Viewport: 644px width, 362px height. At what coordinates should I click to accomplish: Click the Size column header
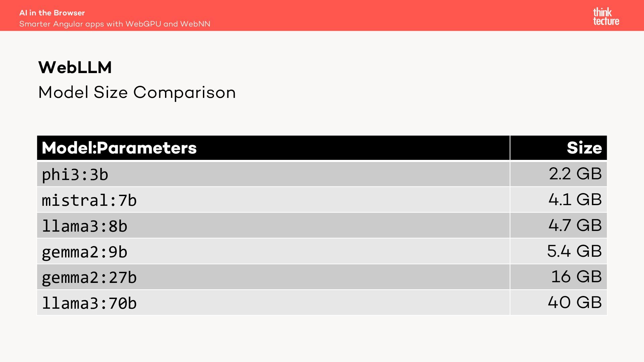click(x=584, y=148)
